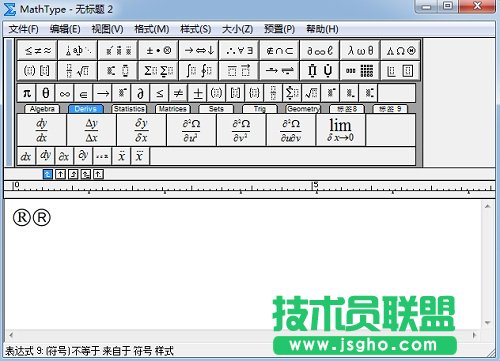
Task: Switch to the Matrices tab
Action: click(173, 109)
